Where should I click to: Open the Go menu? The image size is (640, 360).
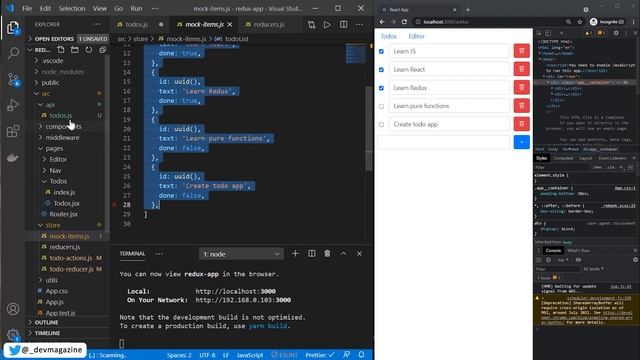[118, 8]
